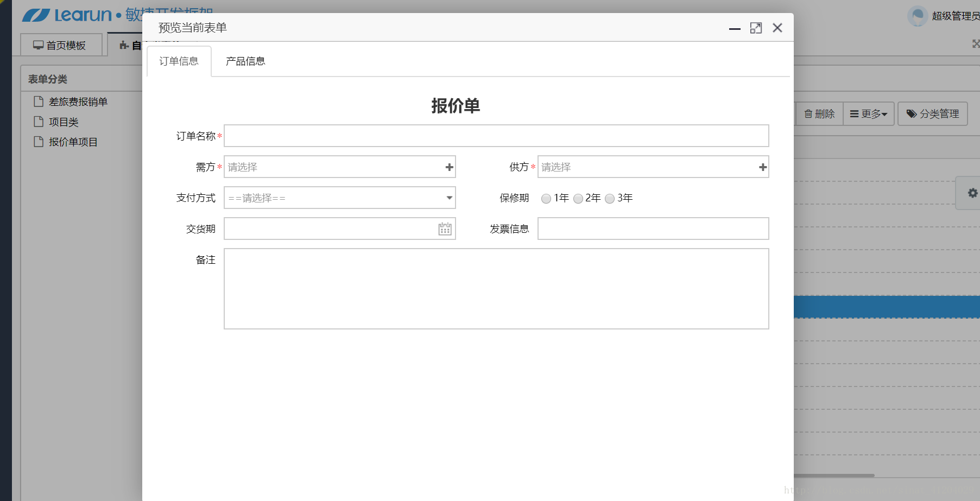
Task: Click the 报价单 form heading
Action: point(456,106)
